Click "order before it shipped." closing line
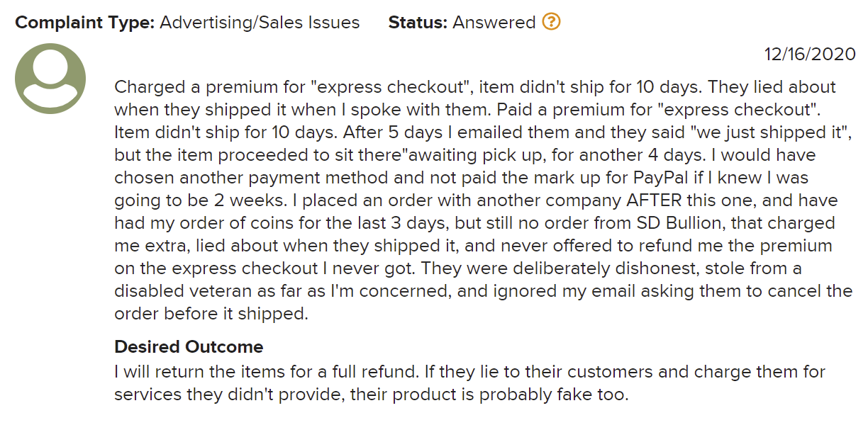Image resolution: width=868 pixels, height=425 pixels. pos(211,314)
